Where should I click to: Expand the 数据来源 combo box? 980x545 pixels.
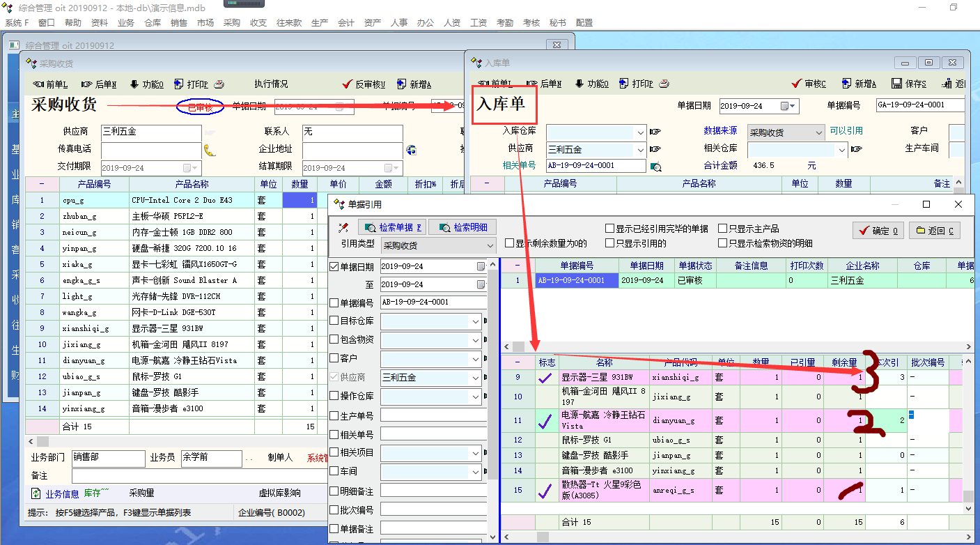pyautogui.click(x=818, y=132)
